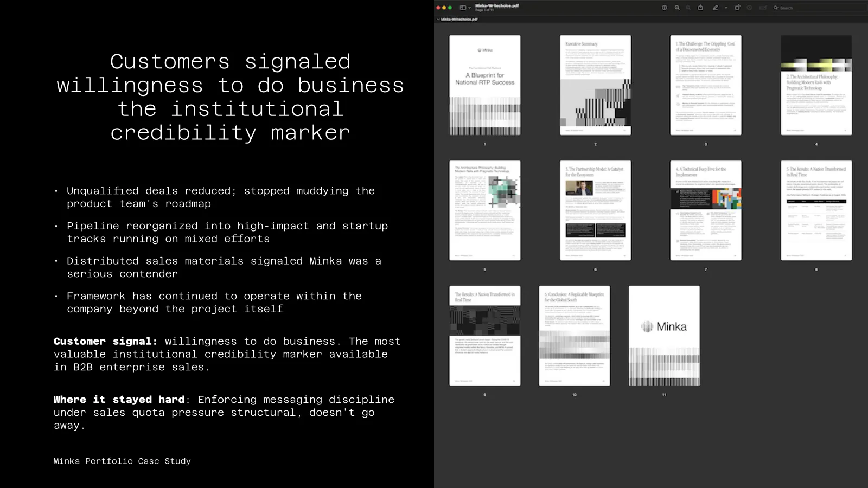Image resolution: width=868 pixels, height=488 pixels.
Task: Zoom in with the magnifier plus icon
Action: click(688, 8)
